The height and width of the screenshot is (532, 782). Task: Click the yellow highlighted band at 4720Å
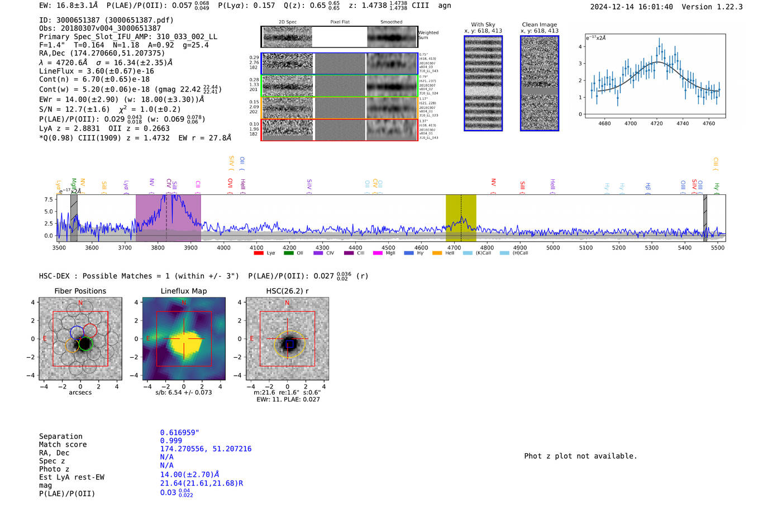coord(461,218)
